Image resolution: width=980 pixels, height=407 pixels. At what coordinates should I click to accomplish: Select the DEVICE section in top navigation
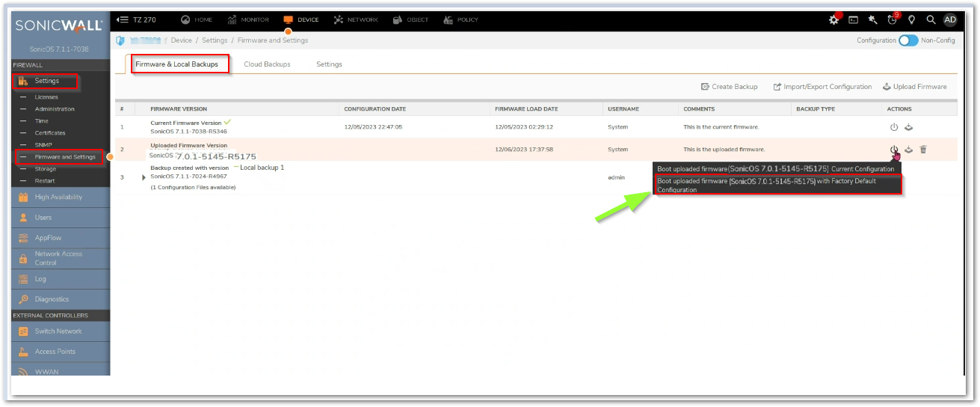click(x=301, y=19)
